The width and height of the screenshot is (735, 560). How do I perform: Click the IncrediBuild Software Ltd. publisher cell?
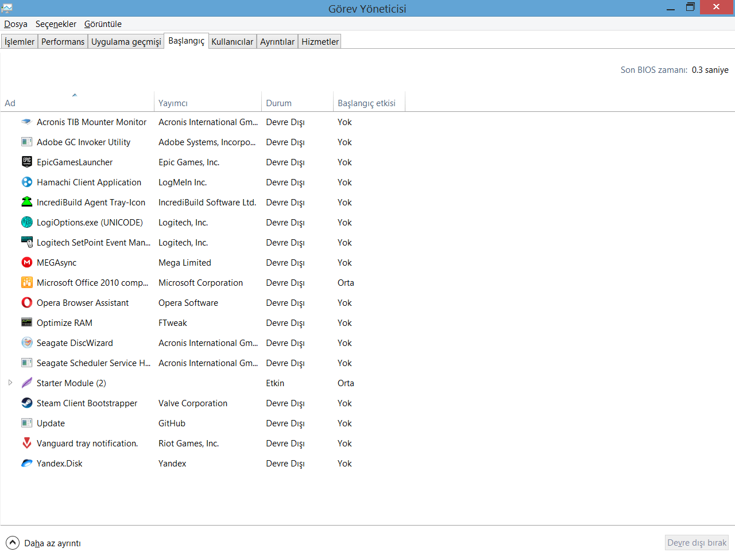click(x=207, y=203)
